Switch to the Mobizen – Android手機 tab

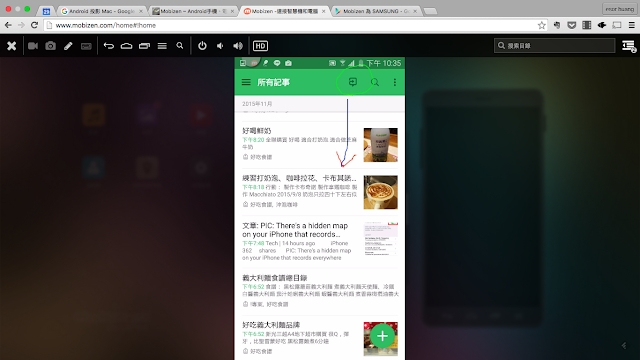(192, 11)
